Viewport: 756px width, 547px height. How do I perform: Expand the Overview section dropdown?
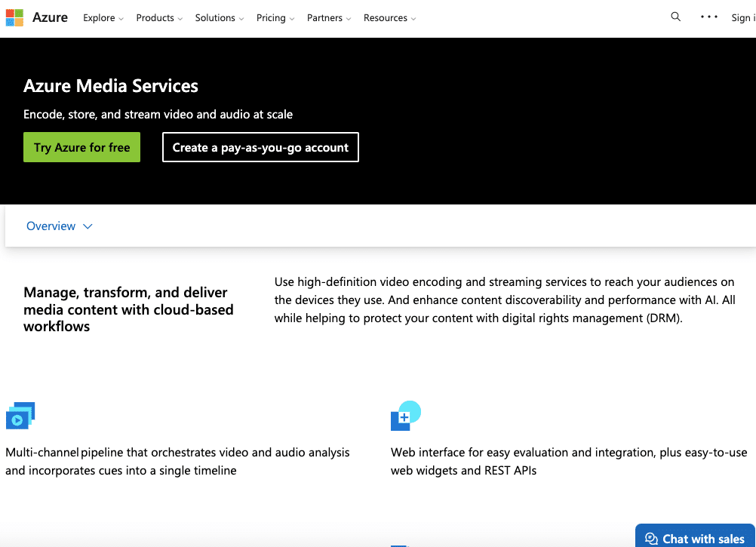coord(60,226)
